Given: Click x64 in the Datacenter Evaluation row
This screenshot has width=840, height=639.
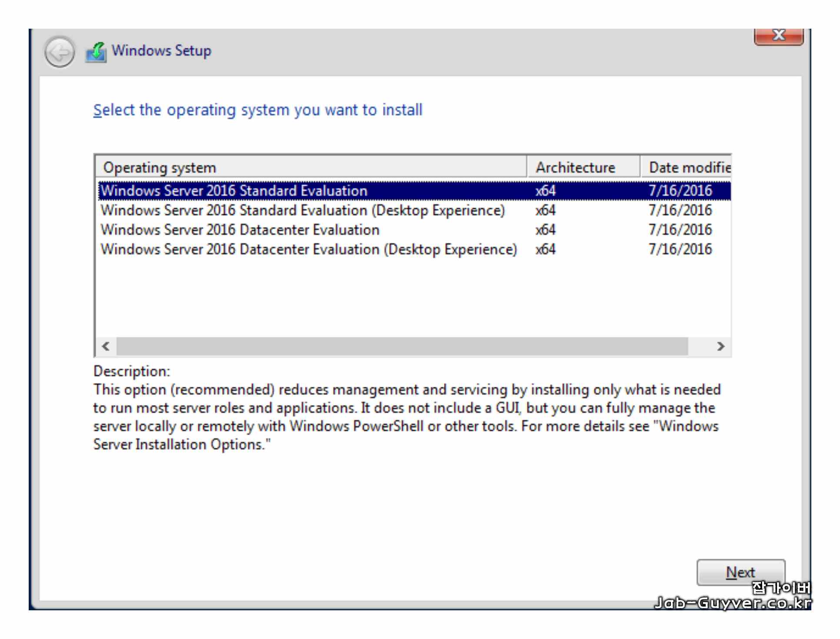Looking at the screenshot, I should (x=546, y=230).
